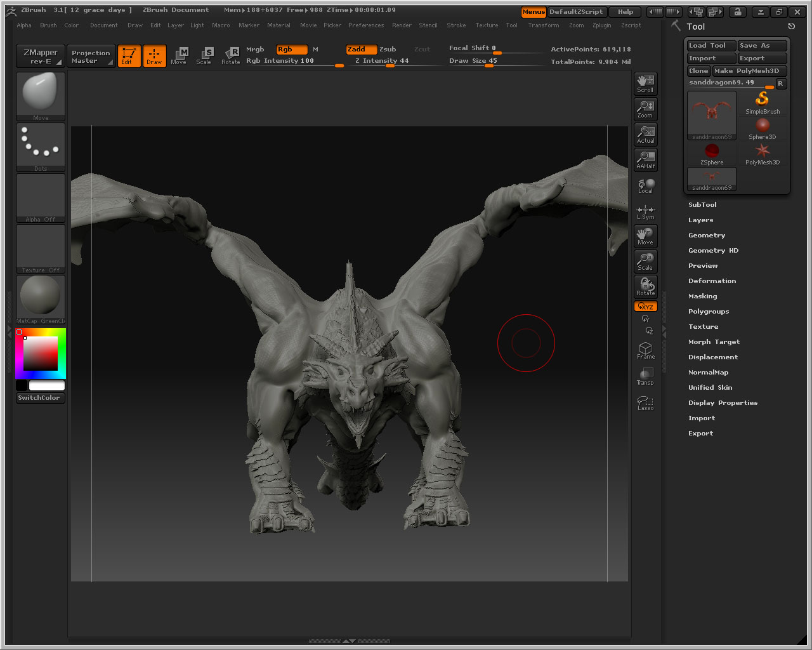Image resolution: width=812 pixels, height=650 pixels.
Task: Expand the SubTool subpalette
Action: [x=702, y=205]
